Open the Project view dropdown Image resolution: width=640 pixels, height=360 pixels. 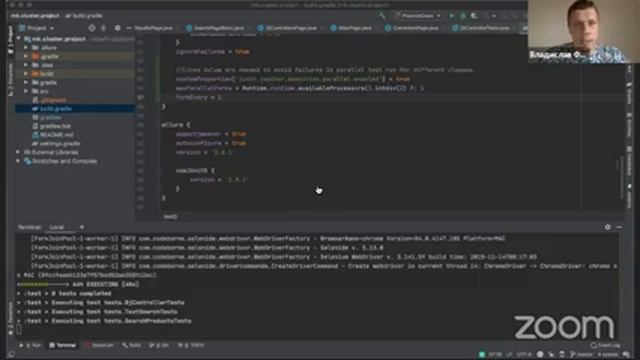[x=37, y=28]
